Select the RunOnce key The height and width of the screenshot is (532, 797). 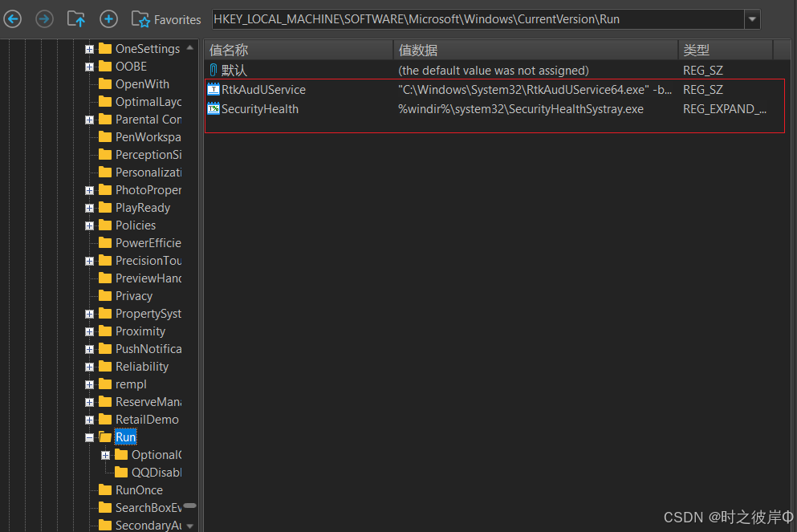pos(140,490)
